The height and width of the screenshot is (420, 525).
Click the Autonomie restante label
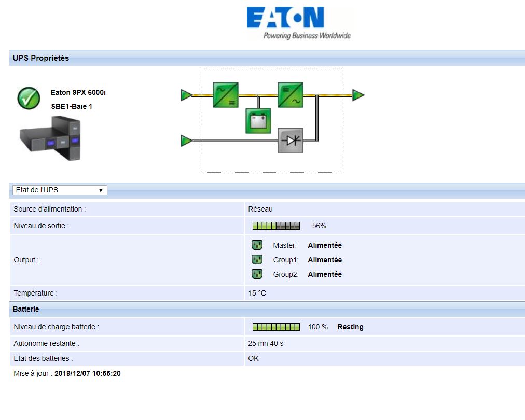pos(46,344)
